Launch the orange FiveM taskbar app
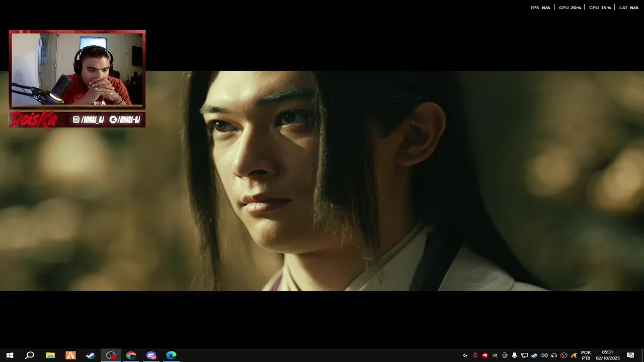 (70, 355)
